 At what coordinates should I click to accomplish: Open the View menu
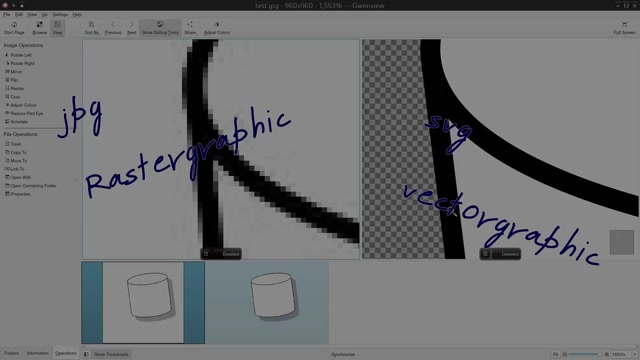tap(32, 14)
